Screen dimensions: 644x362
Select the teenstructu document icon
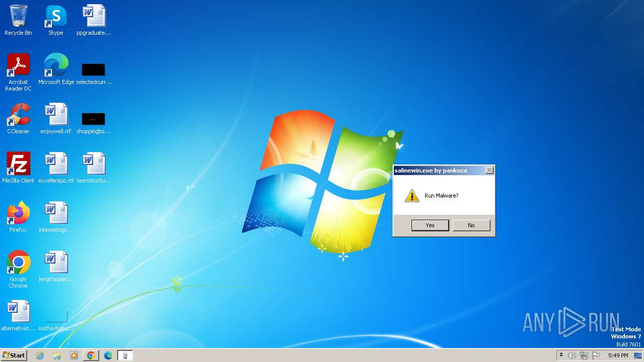coord(94,168)
